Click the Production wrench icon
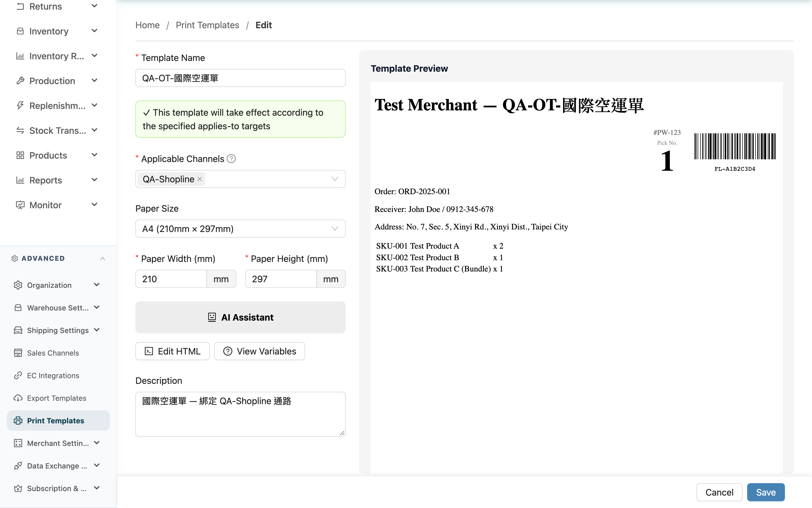 click(20, 81)
